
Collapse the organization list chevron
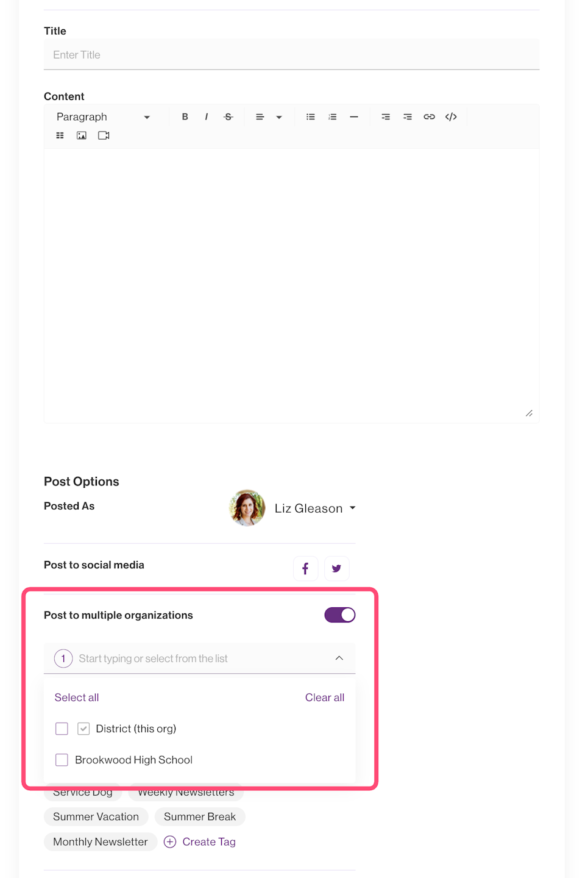[339, 659]
